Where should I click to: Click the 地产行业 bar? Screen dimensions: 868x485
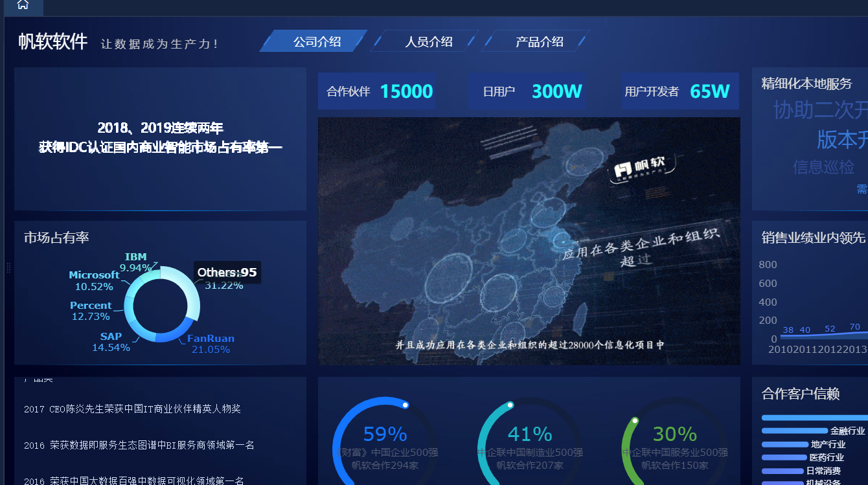click(785, 444)
